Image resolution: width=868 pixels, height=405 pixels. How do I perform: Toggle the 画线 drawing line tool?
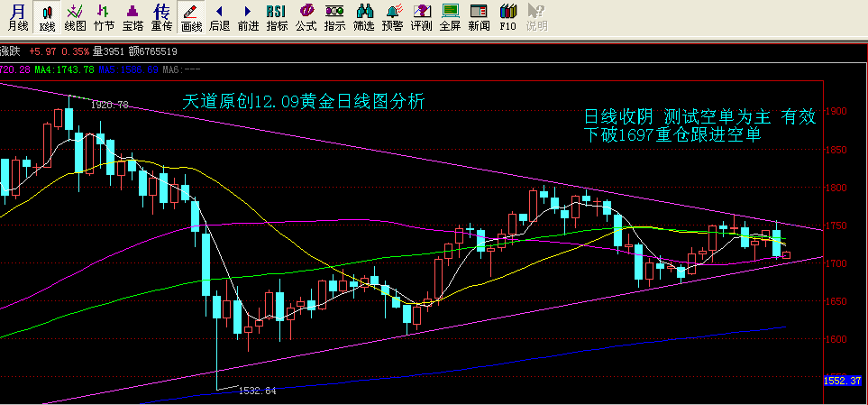tap(191, 18)
